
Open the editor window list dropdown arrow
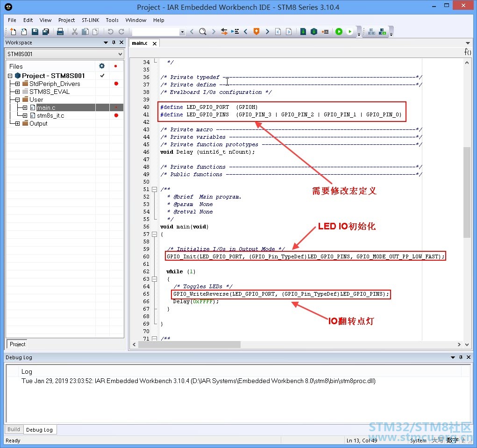click(x=468, y=43)
